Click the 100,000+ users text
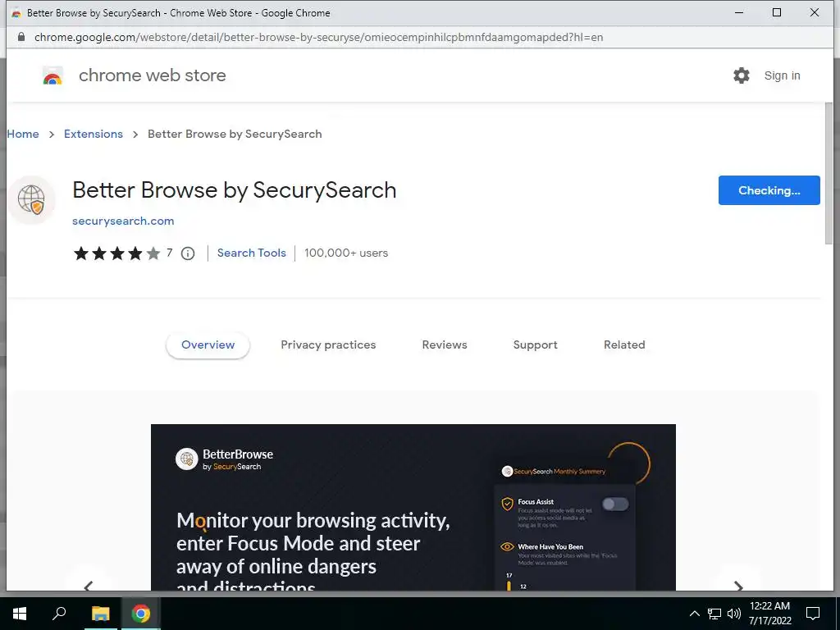Screen dimensions: 840x630 pyautogui.click(x=346, y=253)
